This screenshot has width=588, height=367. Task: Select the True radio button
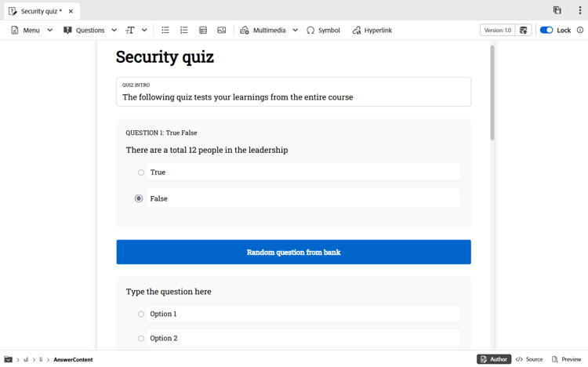click(140, 173)
